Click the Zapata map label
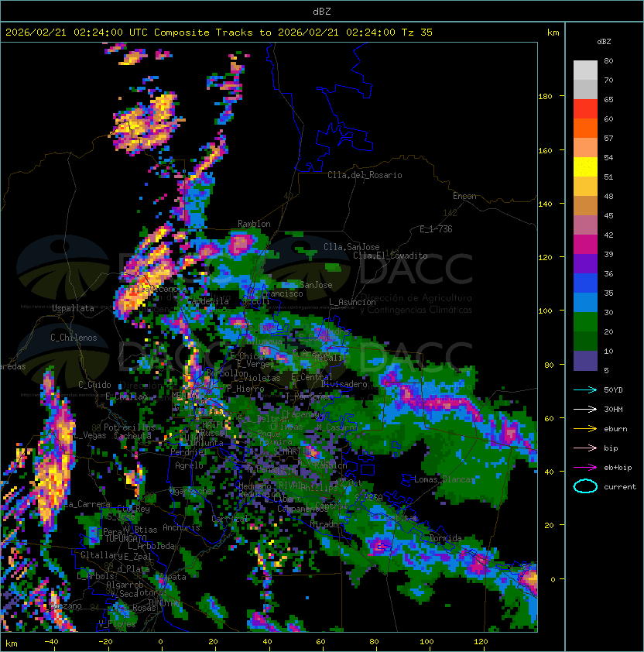Image resolution: width=644 pixels, height=652 pixels. pyautogui.click(x=172, y=577)
